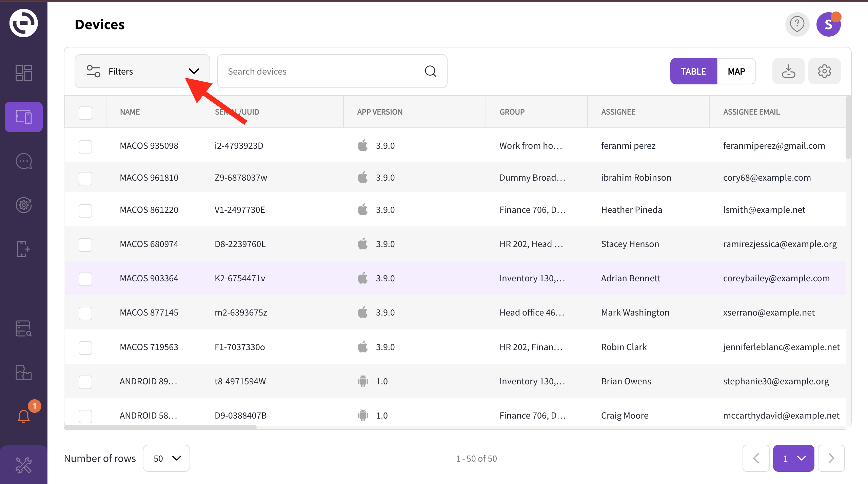Check the MACOS 903364 row checkbox
The height and width of the screenshot is (484, 868).
point(85,279)
